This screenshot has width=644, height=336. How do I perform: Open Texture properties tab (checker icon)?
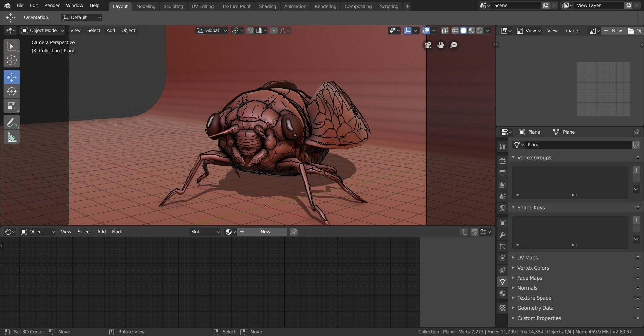click(502, 308)
